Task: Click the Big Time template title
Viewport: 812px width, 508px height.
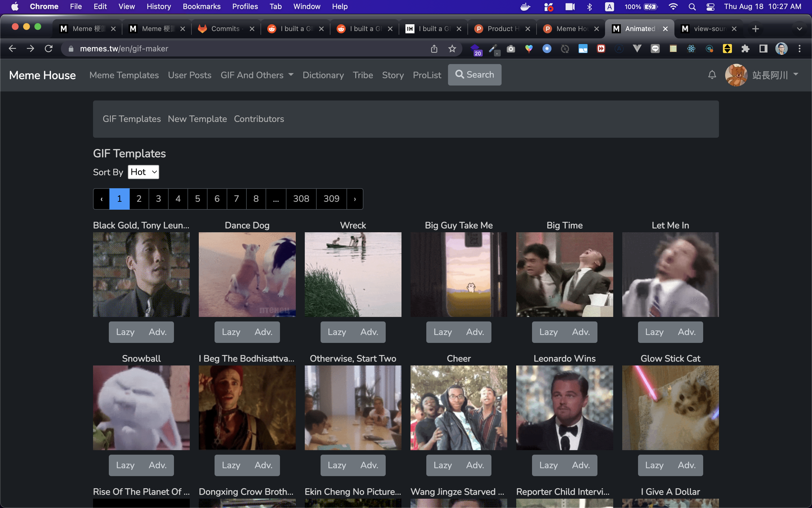Action: pyautogui.click(x=564, y=225)
